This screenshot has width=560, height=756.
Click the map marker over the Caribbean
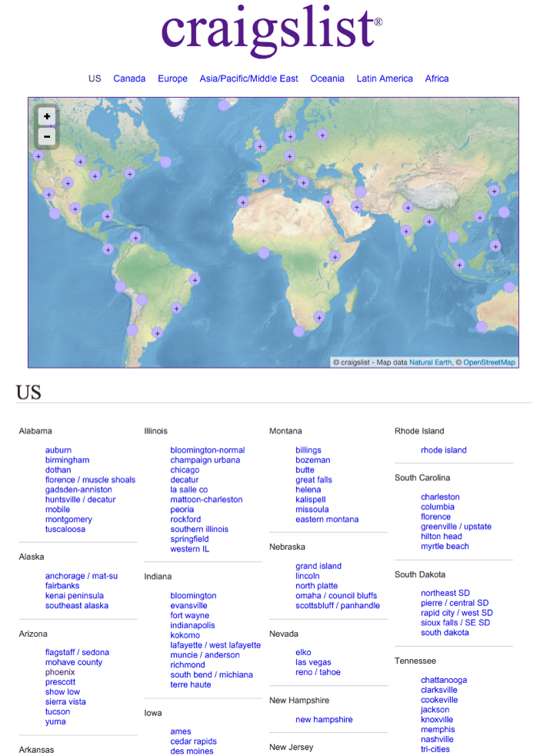[x=135, y=237]
